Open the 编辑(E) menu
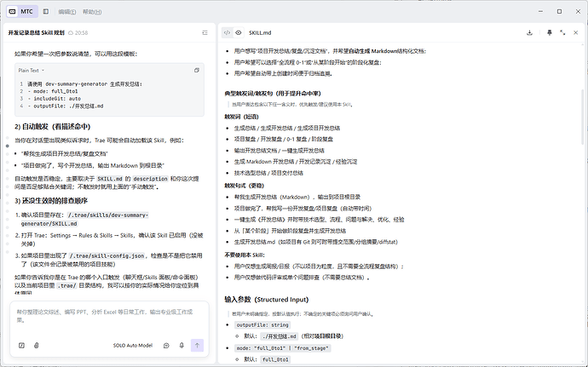Image resolution: width=588 pixels, height=367 pixels. (x=67, y=12)
